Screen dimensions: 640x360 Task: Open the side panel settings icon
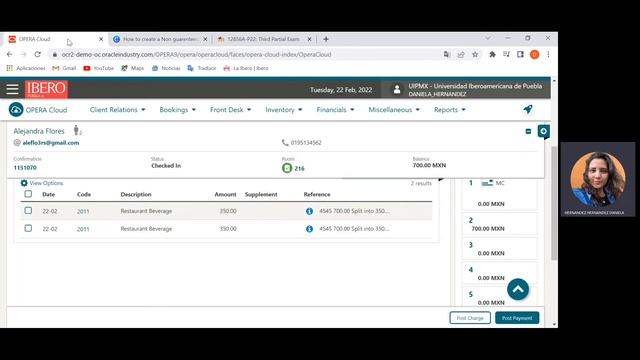pos(543,131)
